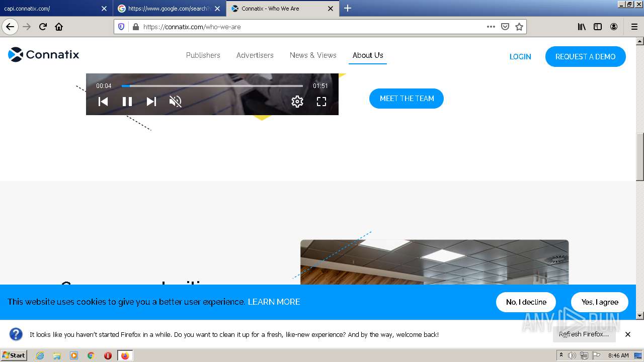This screenshot has width=644, height=362.
Task: Toggle sidebar view
Action: (598, 27)
